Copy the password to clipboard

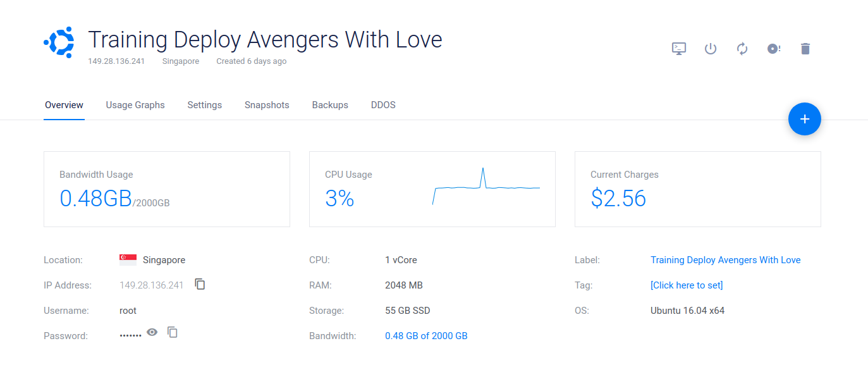173,332
